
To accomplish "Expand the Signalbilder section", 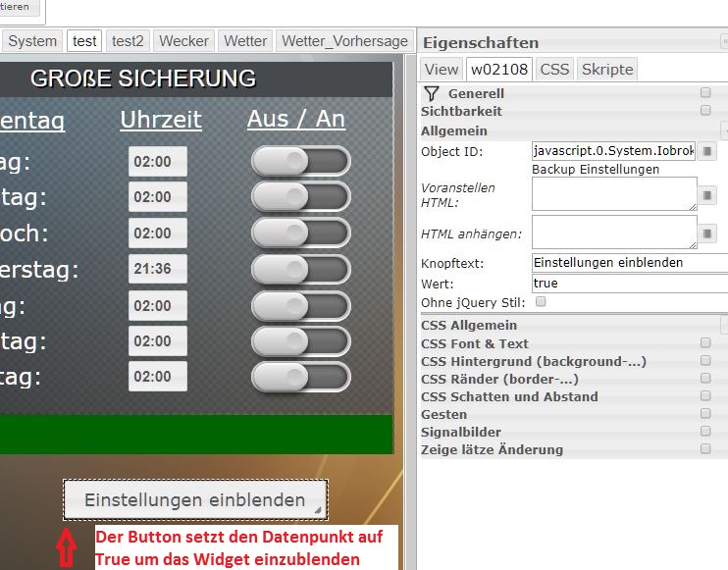I will 460,432.
